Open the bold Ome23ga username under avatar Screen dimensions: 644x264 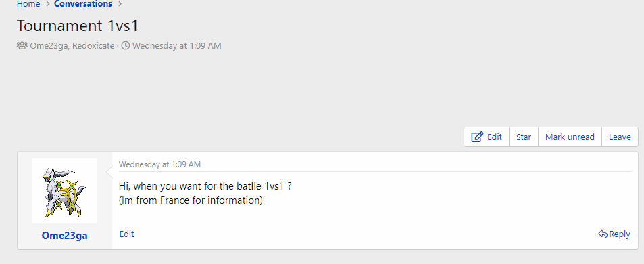pyautogui.click(x=64, y=236)
